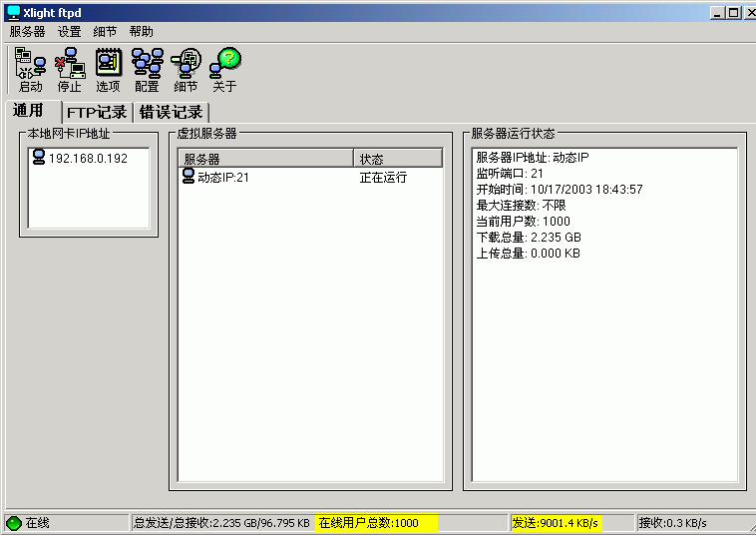Maximize the Xlight ftpd window

(x=734, y=13)
